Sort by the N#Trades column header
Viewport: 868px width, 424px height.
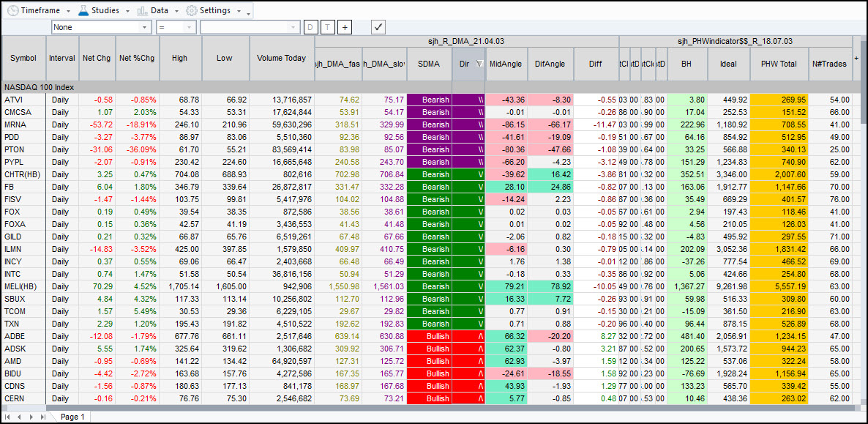click(x=831, y=64)
